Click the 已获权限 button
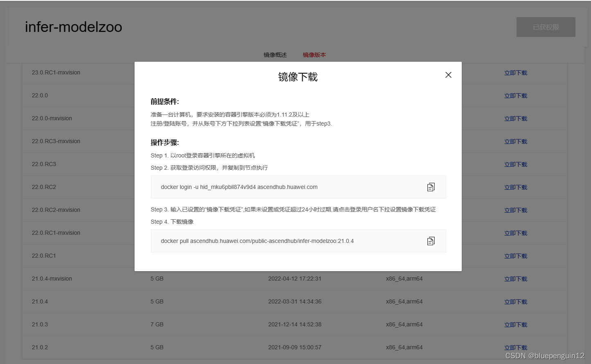The height and width of the screenshot is (364, 591). coord(546,27)
